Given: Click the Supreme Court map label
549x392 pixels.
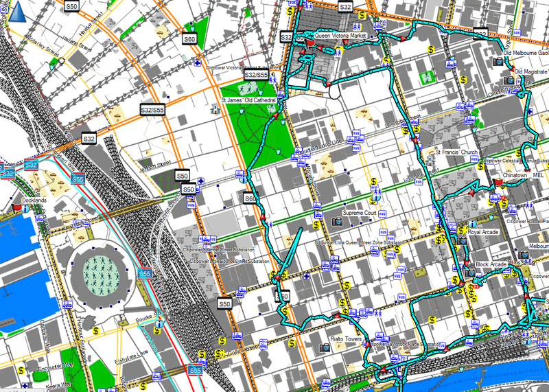Looking at the screenshot, I should [x=361, y=213].
